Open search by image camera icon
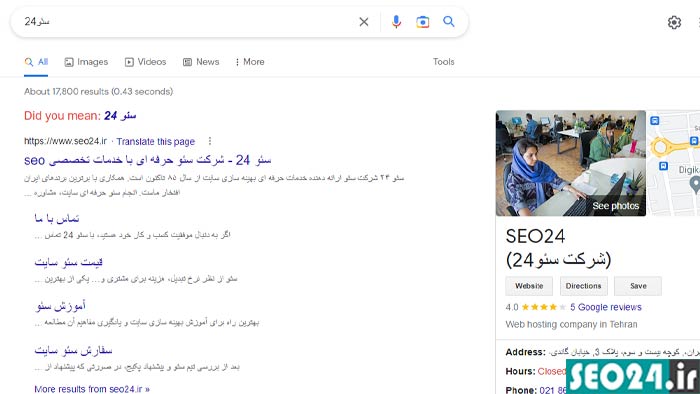 [x=422, y=21]
